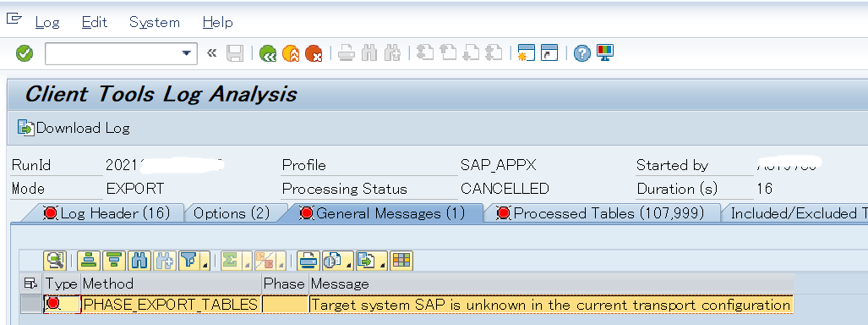Click the Method column header
The image size is (868, 325).
coord(171,284)
